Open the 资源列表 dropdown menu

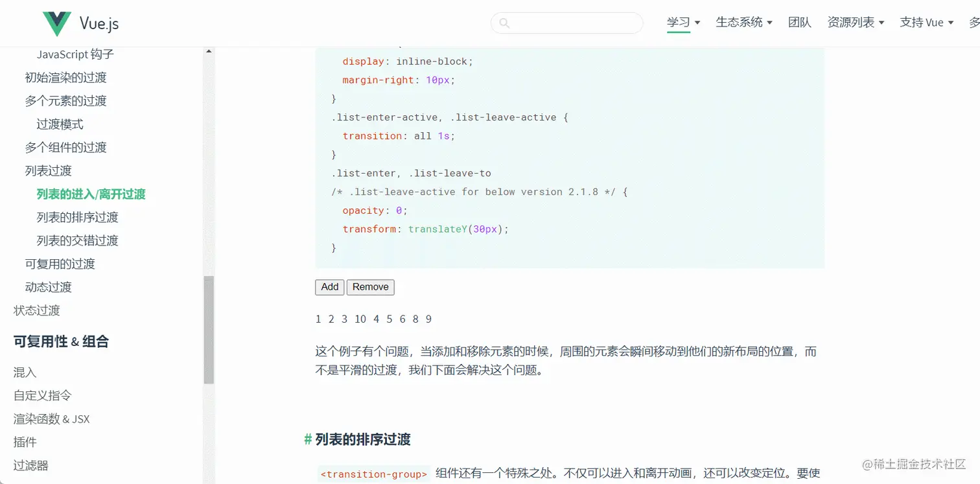click(x=856, y=23)
